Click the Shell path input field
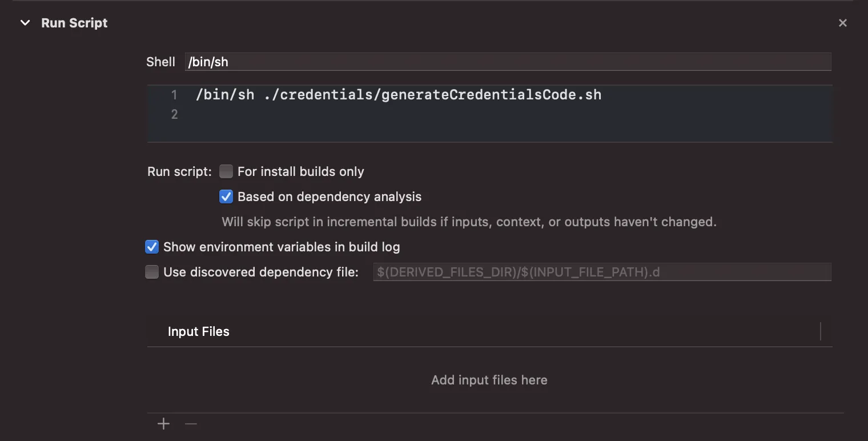 coord(507,62)
